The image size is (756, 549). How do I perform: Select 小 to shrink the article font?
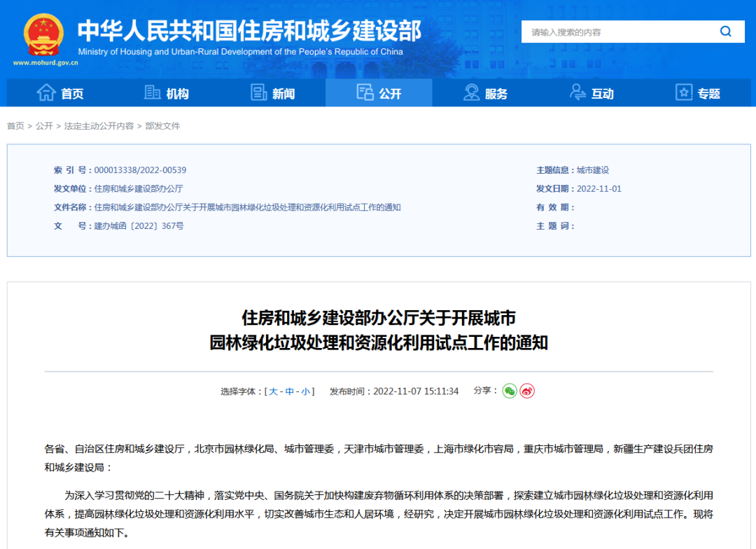tap(306, 391)
